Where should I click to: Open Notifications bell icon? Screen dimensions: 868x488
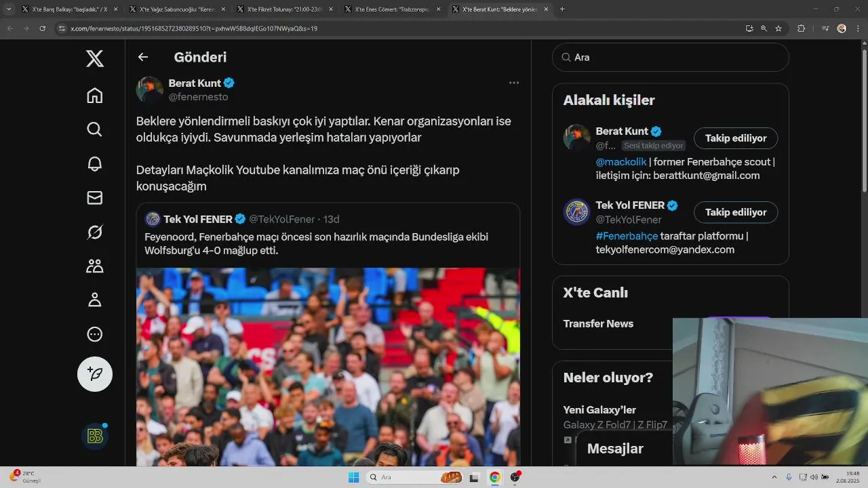(95, 163)
